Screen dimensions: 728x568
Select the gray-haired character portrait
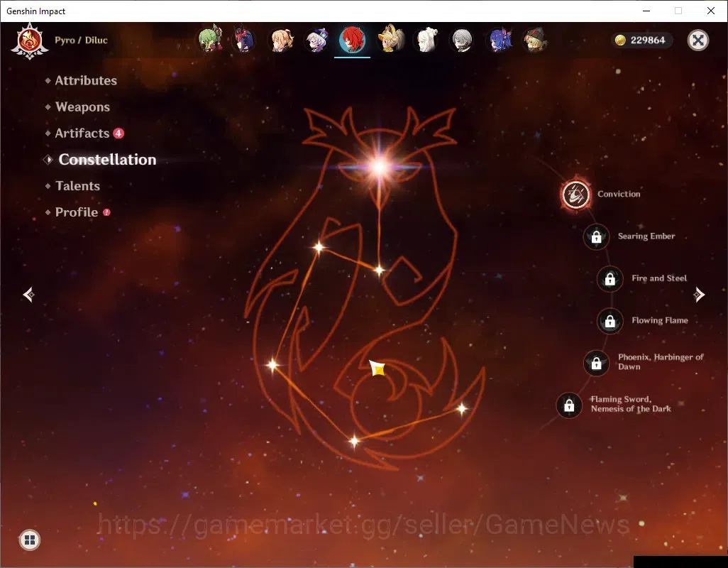click(462, 40)
